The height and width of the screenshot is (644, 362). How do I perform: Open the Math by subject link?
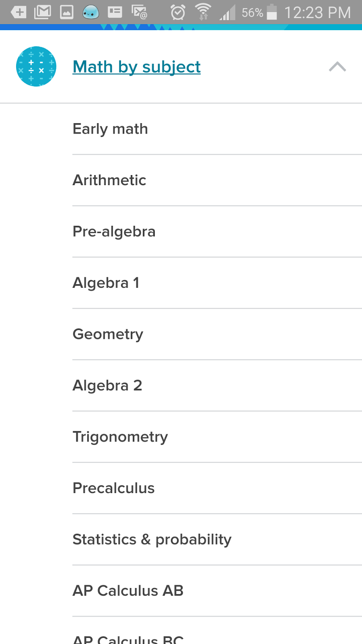tap(137, 67)
